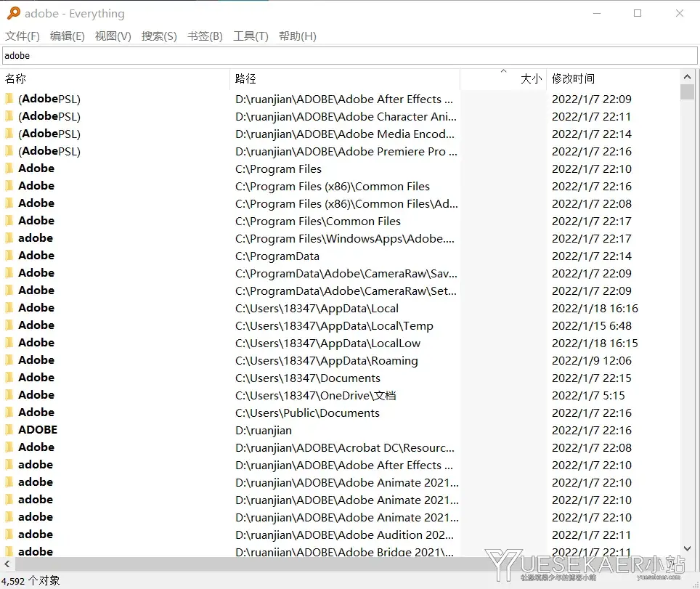This screenshot has height=589, width=700.
Task: Click the vertical scrollbar up arrow
Action: pos(688,77)
